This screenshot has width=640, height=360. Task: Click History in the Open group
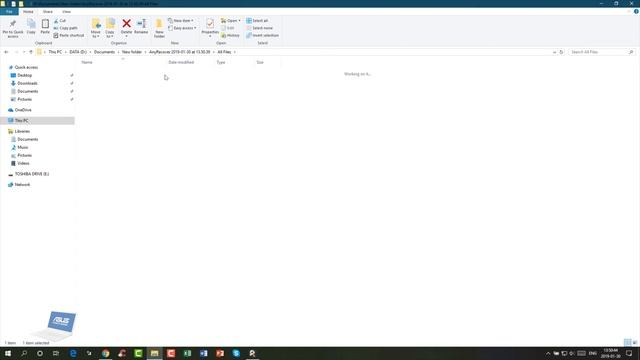tap(230, 36)
